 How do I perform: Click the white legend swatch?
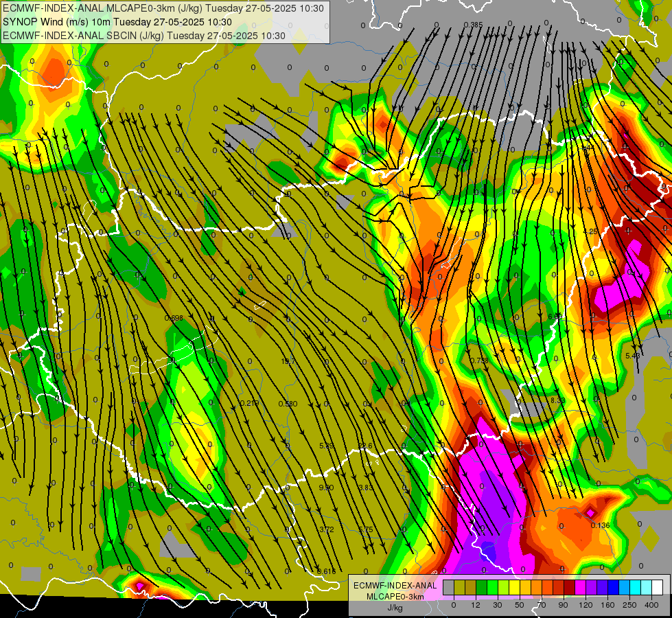coord(658,587)
